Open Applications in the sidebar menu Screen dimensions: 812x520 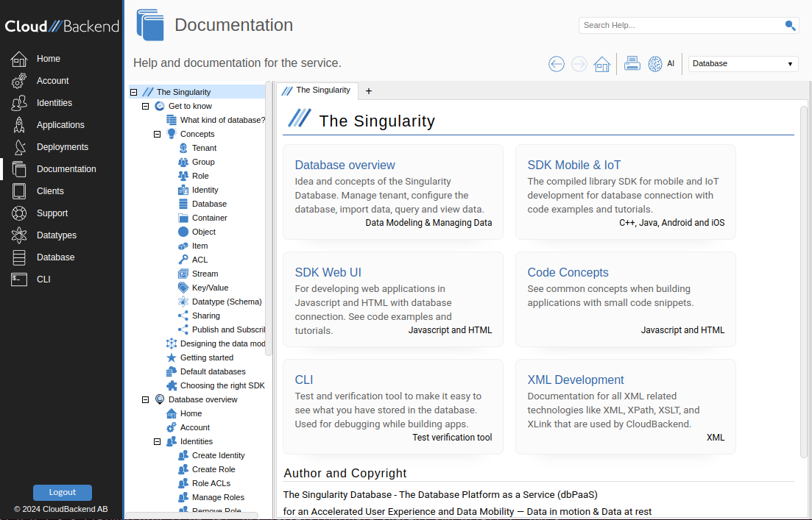coord(60,125)
